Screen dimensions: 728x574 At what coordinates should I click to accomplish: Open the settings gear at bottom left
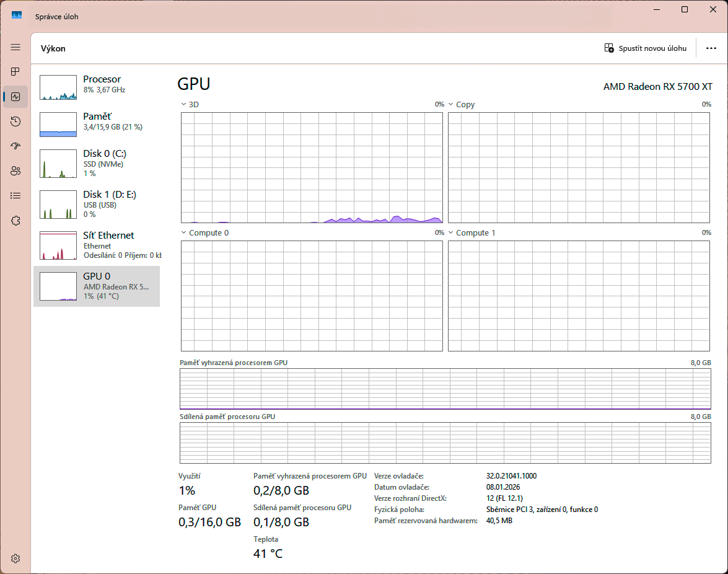15,557
